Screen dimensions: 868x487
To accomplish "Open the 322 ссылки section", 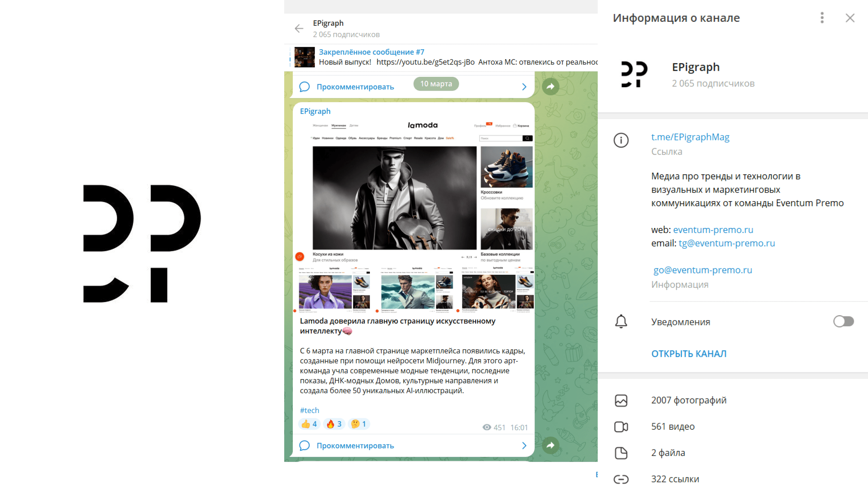I will 733,479.
